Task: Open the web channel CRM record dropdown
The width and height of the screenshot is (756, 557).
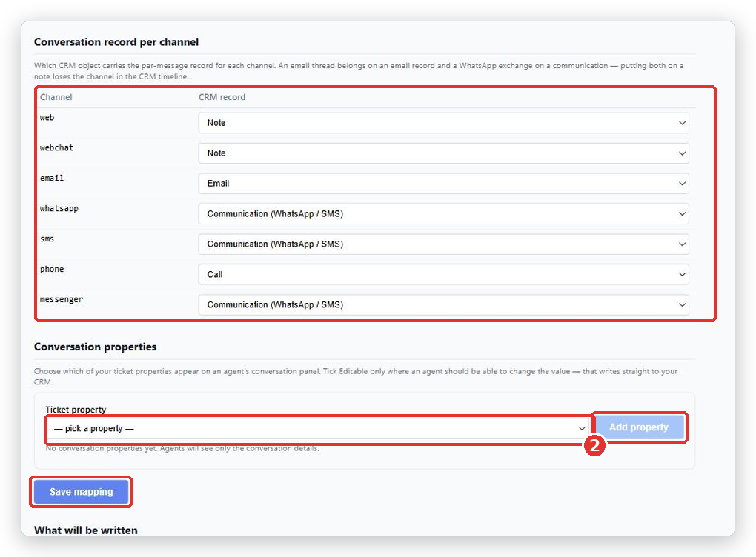Action: 443,123
